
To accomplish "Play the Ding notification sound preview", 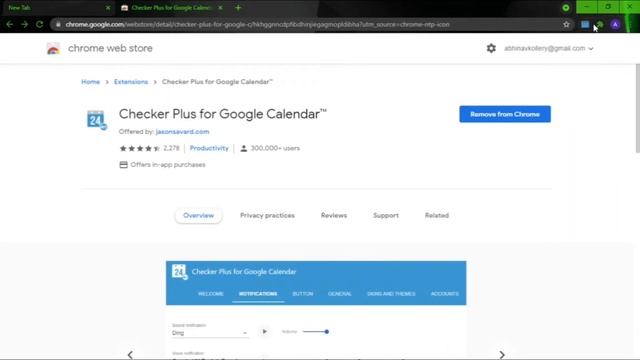I will [x=264, y=331].
